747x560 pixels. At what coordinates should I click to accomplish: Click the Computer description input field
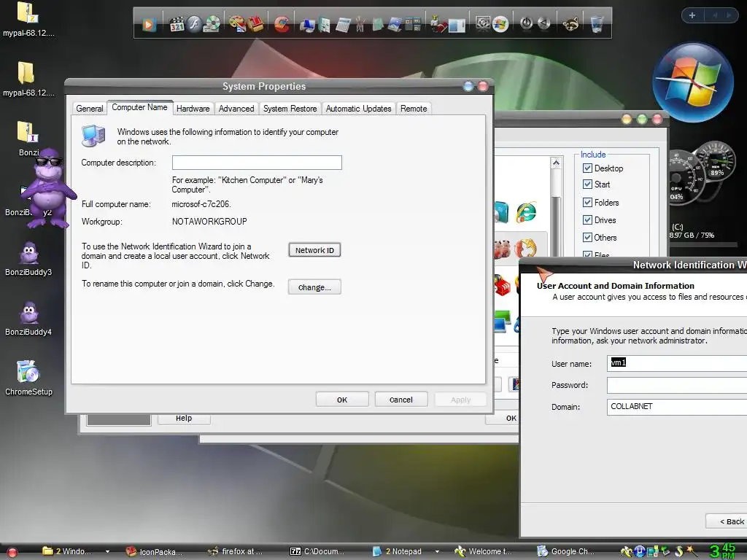coord(257,163)
